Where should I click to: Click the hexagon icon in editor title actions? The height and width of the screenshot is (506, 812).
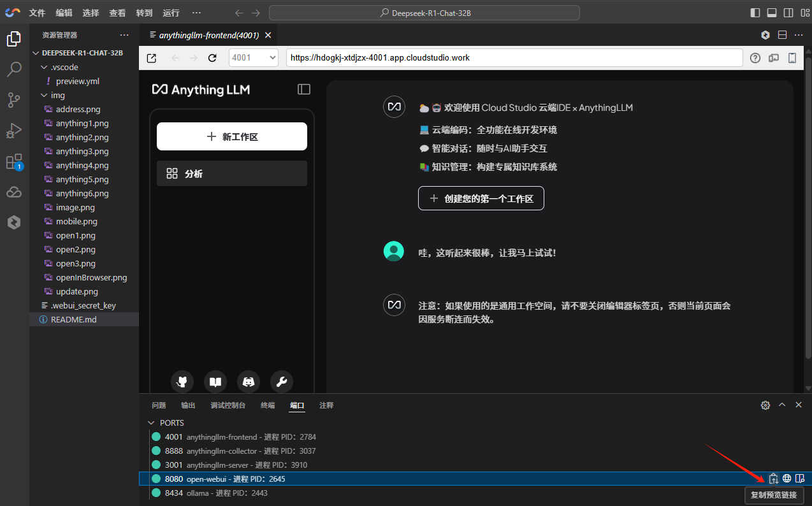765,35
